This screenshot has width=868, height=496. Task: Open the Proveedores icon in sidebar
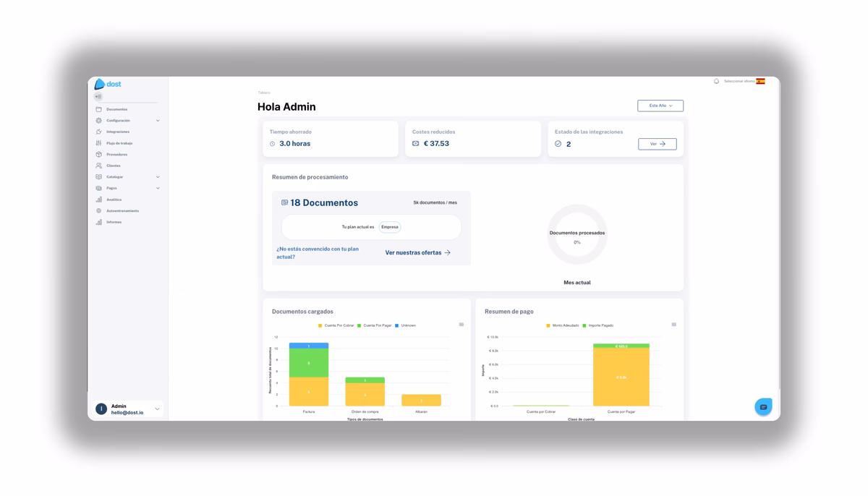point(99,154)
